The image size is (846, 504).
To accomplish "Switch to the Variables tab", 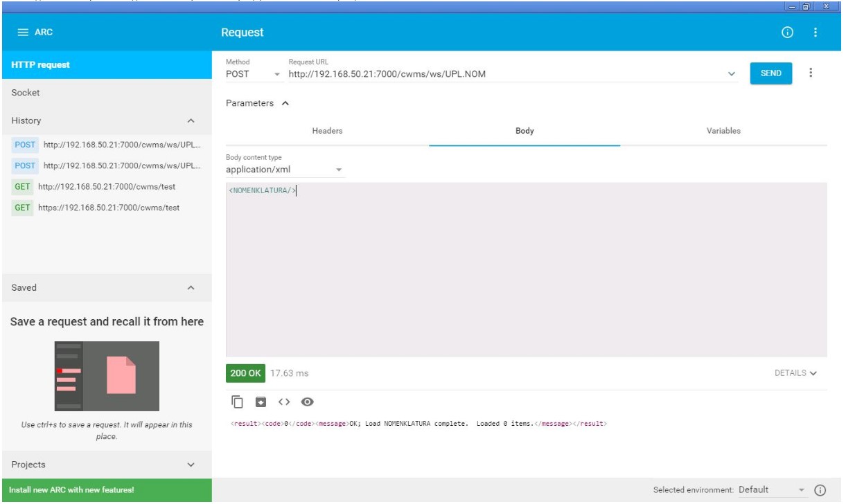I will pos(723,131).
